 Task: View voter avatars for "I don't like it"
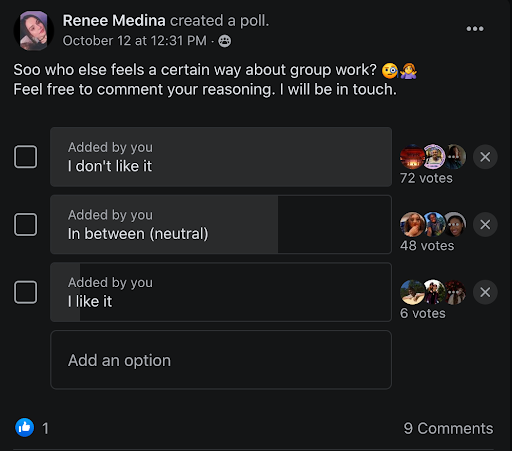(x=433, y=157)
